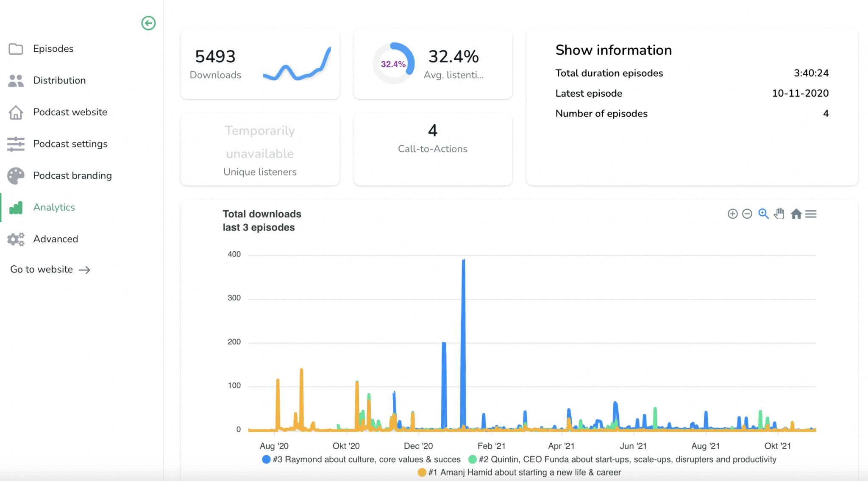Reset chart zoom with home icon
The height and width of the screenshot is (481, 868).
pyautogui.click(x=796, y=214)
